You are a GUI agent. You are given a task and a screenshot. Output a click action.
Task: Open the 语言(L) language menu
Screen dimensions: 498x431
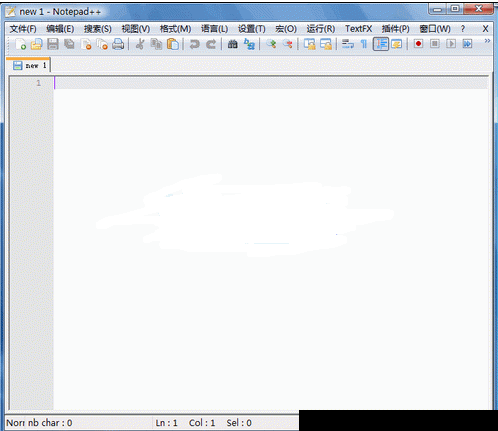(x=214, y=29)
